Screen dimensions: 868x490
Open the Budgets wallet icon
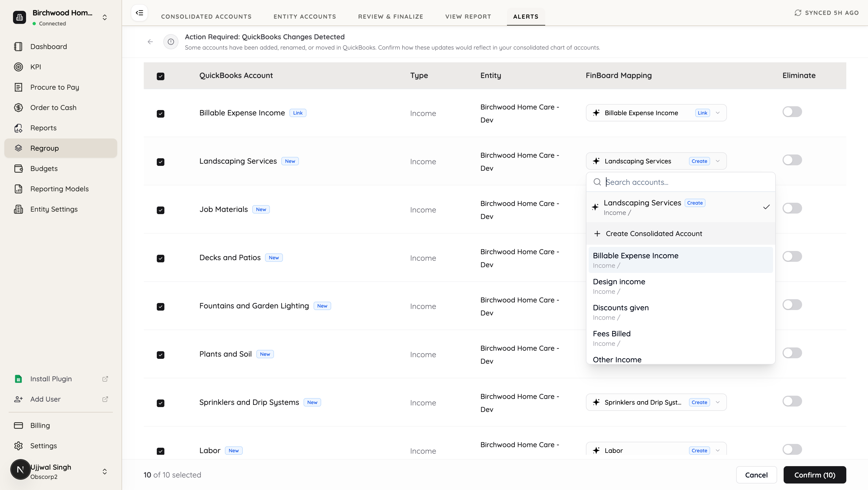coord(18,168)
